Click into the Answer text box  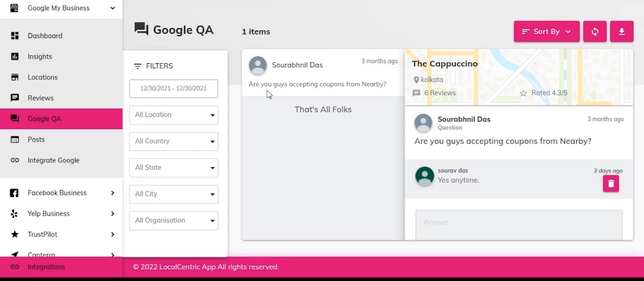(x=519, y=225)
